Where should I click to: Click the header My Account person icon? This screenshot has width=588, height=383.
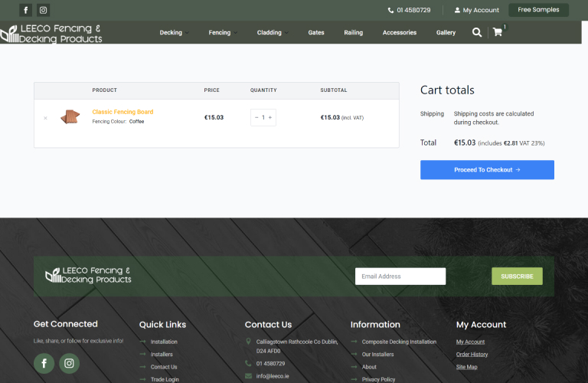click(x=457, y=10)
